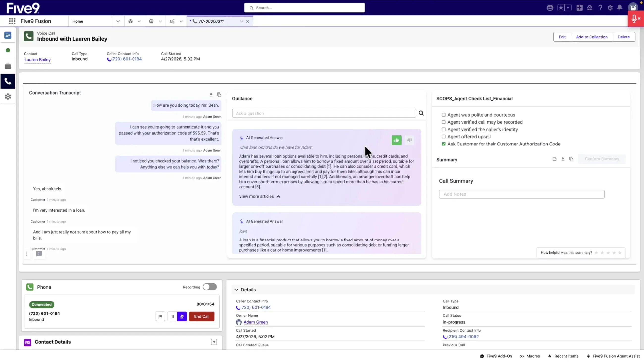The image size is (644, 362).
Task: Select the phone icon in left sidebar
Action: point(8,81)
